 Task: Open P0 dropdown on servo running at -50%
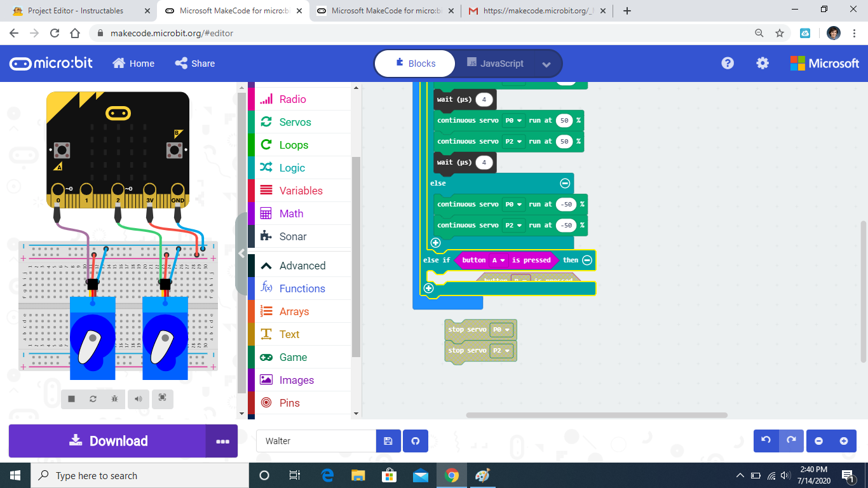coord(513,204)
